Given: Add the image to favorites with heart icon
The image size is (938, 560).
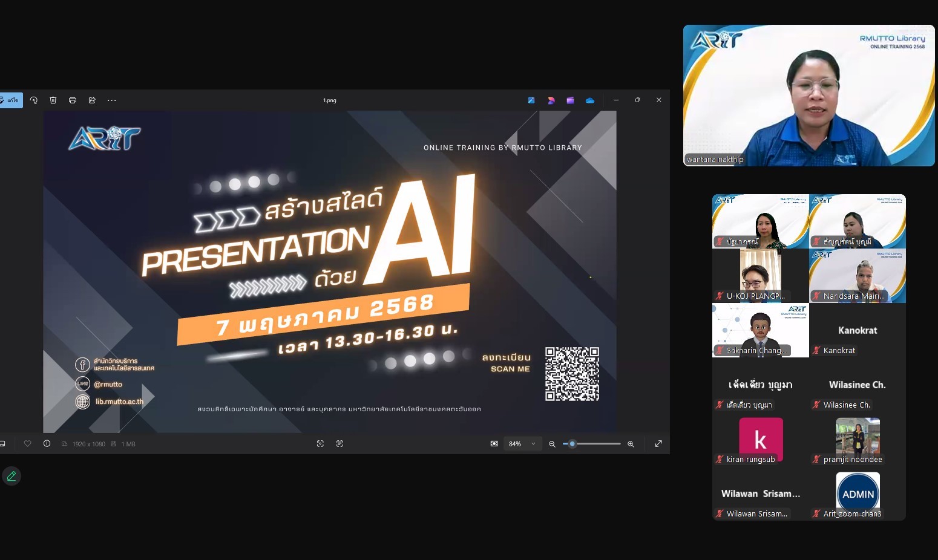Looking at the screenshot, I should coord(27,444).
